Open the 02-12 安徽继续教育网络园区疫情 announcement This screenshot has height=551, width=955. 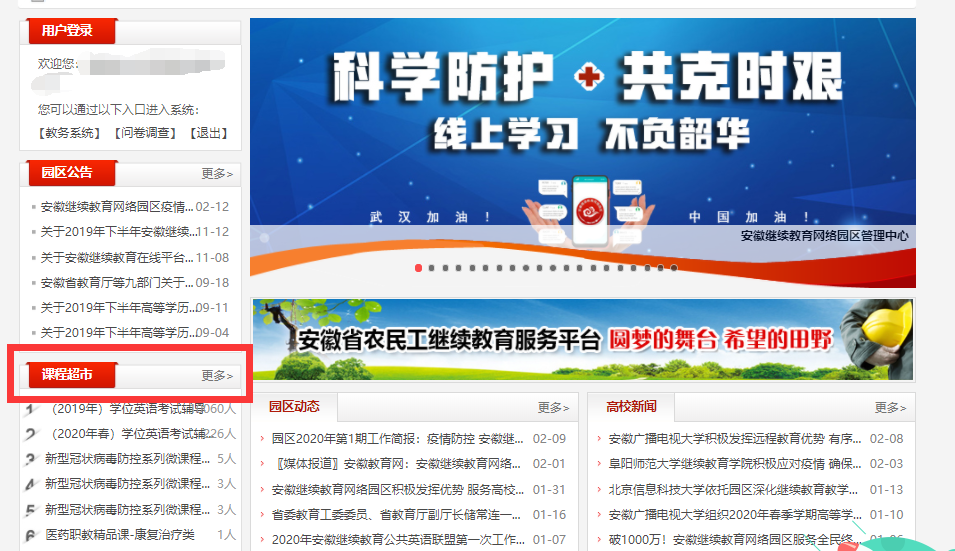(x=117, y=207)
